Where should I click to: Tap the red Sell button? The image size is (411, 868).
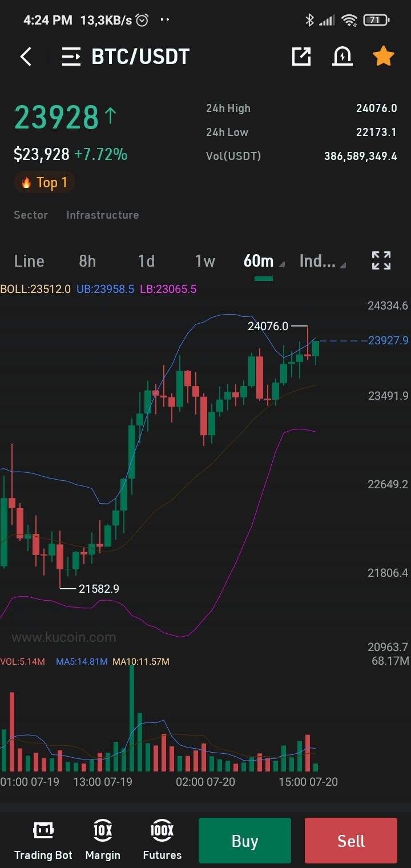(351, 841)
